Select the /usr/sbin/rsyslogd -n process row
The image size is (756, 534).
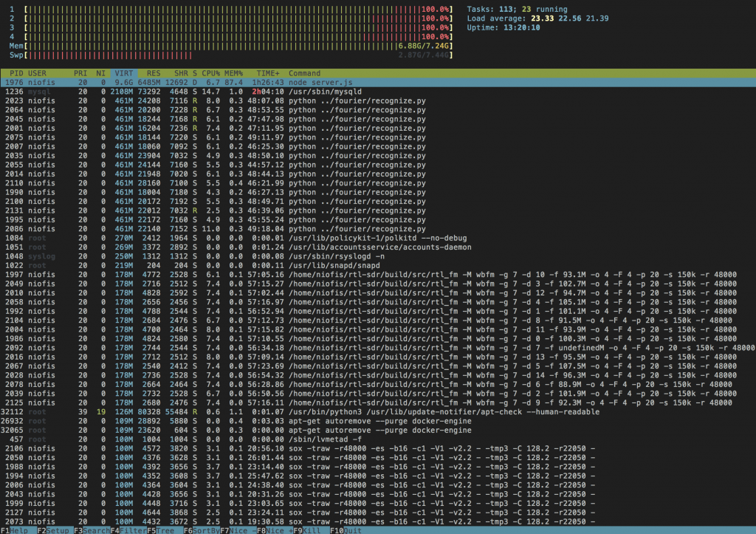click(x=378, y=256)
